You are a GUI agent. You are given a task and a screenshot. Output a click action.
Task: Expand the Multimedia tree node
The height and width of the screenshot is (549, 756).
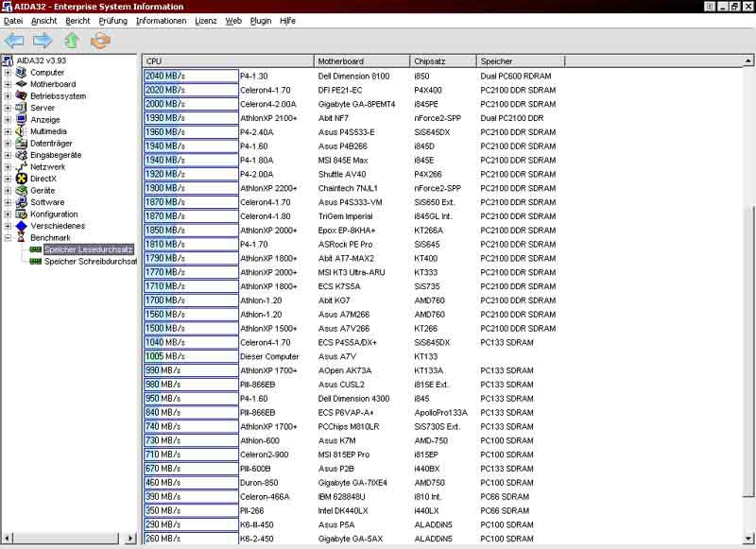pos(8,131)
